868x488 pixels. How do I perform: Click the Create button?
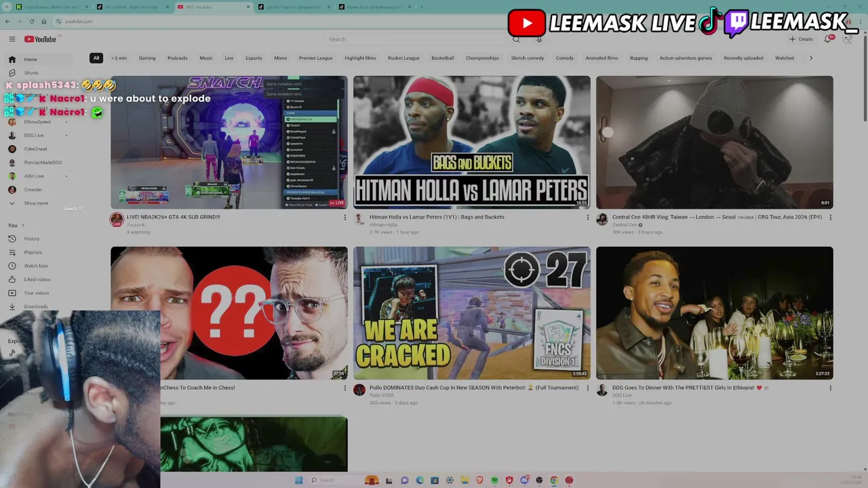(x=801, y=39)
